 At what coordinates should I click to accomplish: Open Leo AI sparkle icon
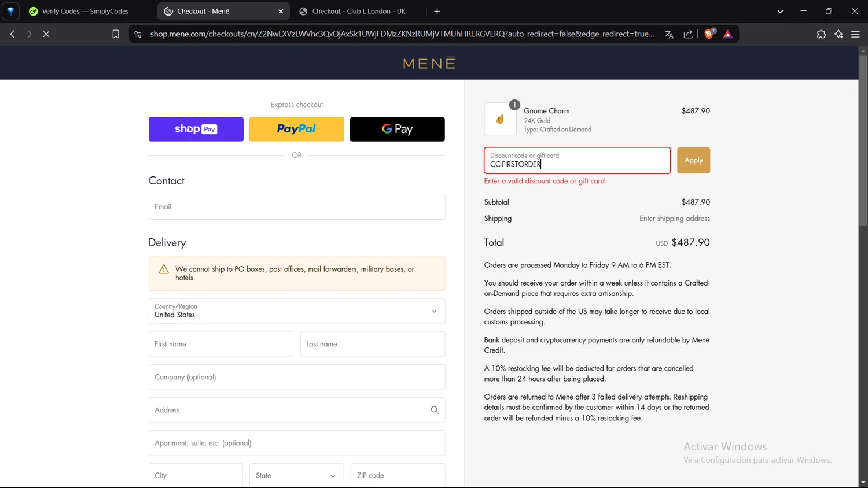(x=838, y=34)
